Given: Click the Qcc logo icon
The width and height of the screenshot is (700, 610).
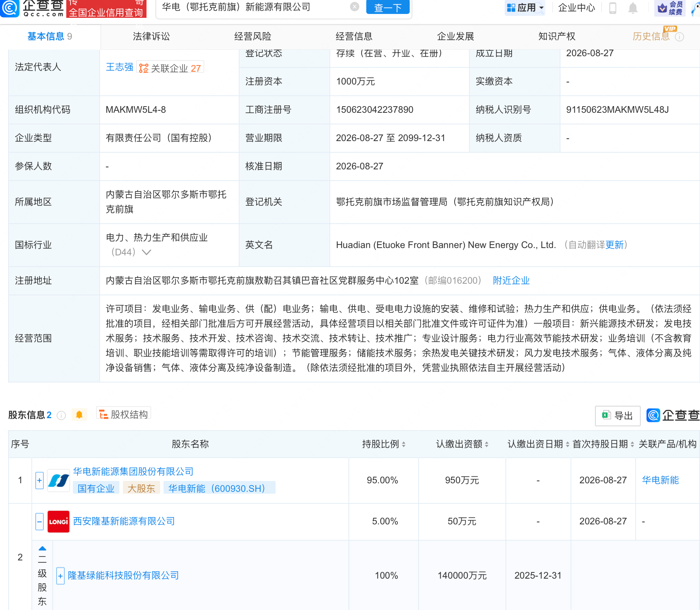Looking at the screenshot, I should pos(10,8).
